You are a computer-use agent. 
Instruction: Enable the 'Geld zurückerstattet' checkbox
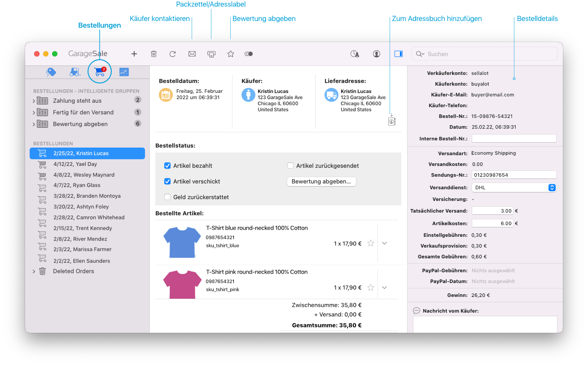click(x=167, y=196)
